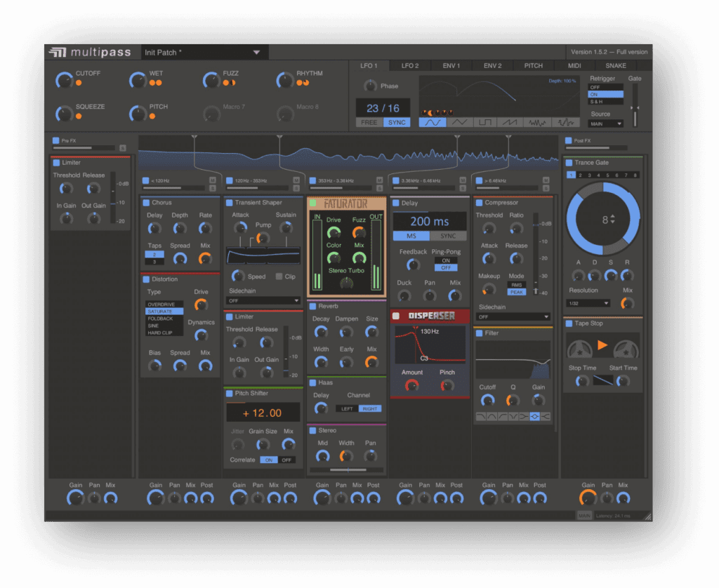The image size is (719, 588).
Task: Select the sawtooth LFO waveform shape
Action: 510,122
